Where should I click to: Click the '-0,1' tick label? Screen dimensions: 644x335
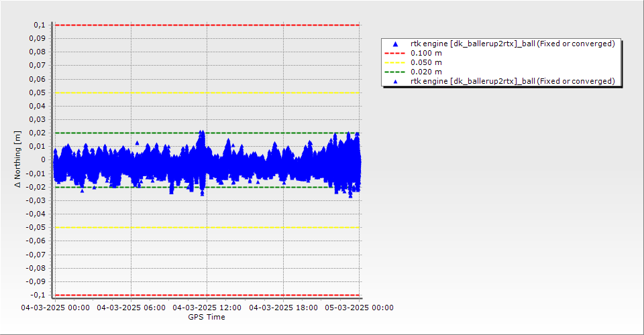(x=38, y=295)
